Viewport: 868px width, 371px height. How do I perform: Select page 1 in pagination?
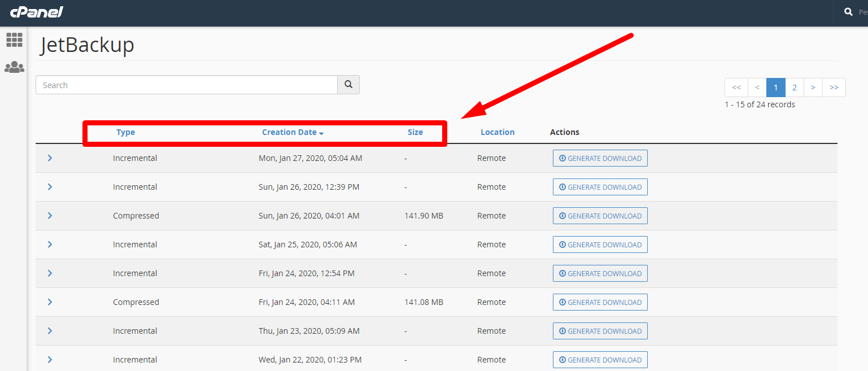tap(776, 88)
